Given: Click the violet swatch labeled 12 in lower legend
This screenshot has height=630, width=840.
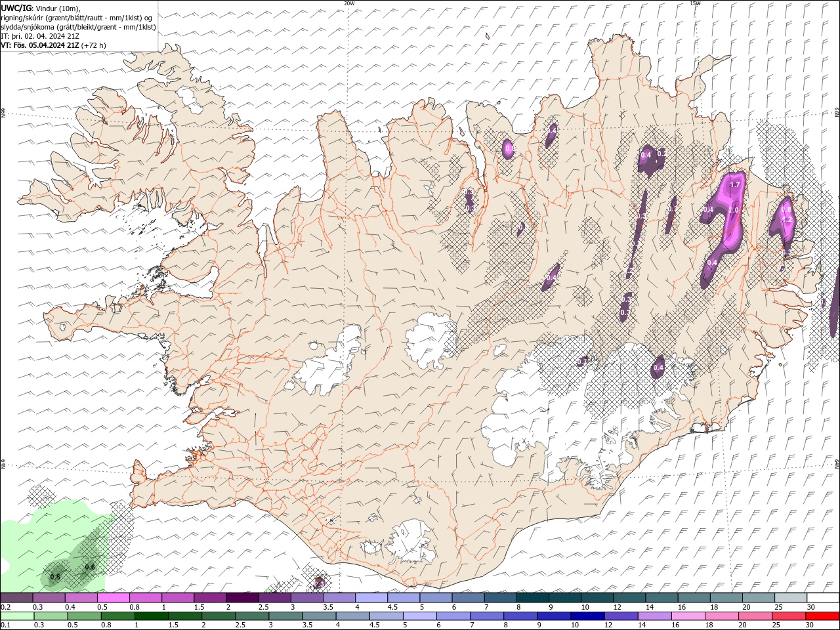Looking at the screenshot, I should 620,616.
